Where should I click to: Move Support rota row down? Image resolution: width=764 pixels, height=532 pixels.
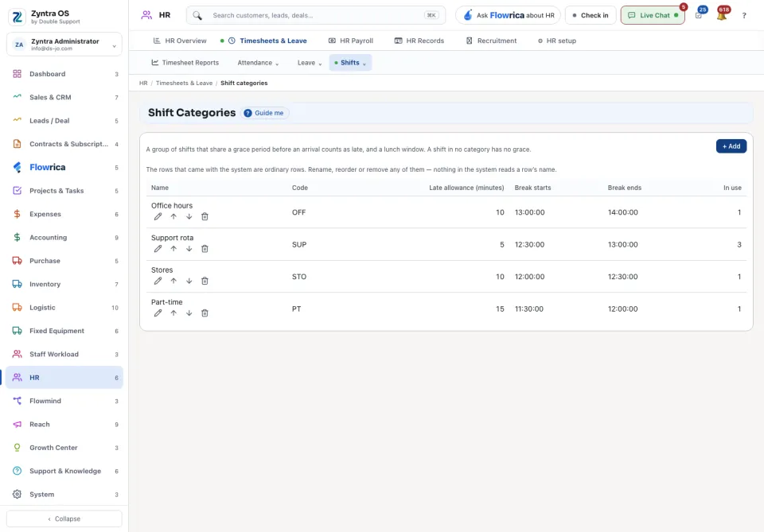point(189,249)
